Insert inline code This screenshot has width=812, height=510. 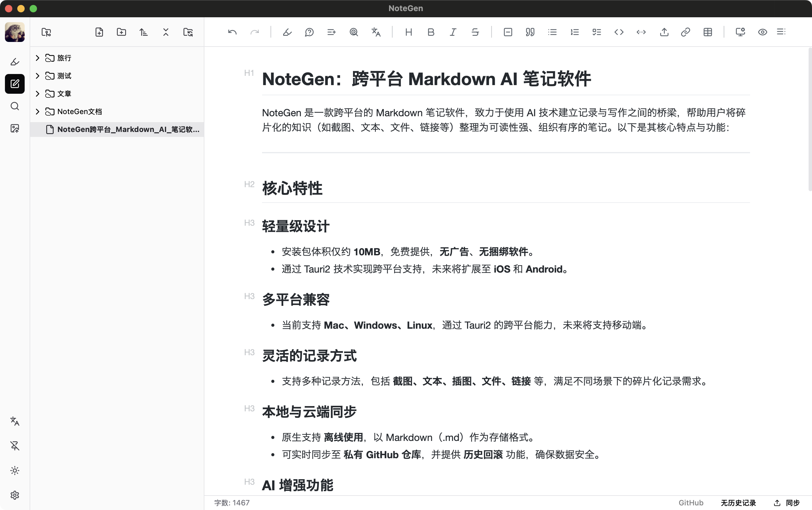click(x=642, y=32)
